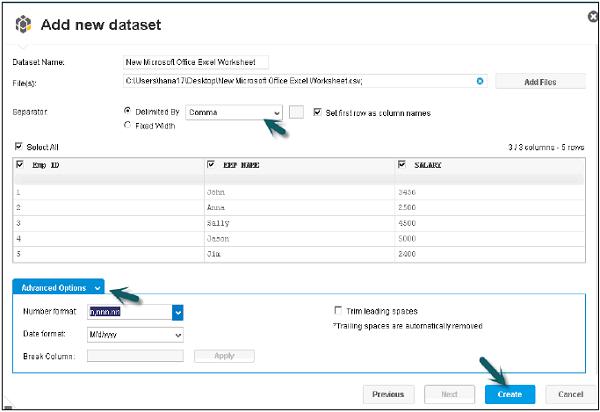Image resolution: width=600 pixels, height=412 pixels.
Task: Click the salary value 2500
Action: click(x=406, y=207)
